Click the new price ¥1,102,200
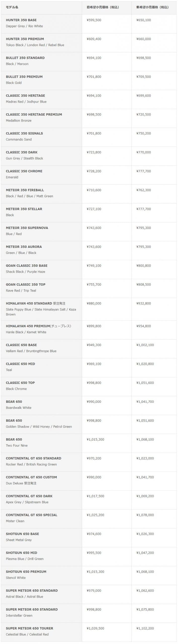This screenshot has width=178, height=644. coord(145,628)
